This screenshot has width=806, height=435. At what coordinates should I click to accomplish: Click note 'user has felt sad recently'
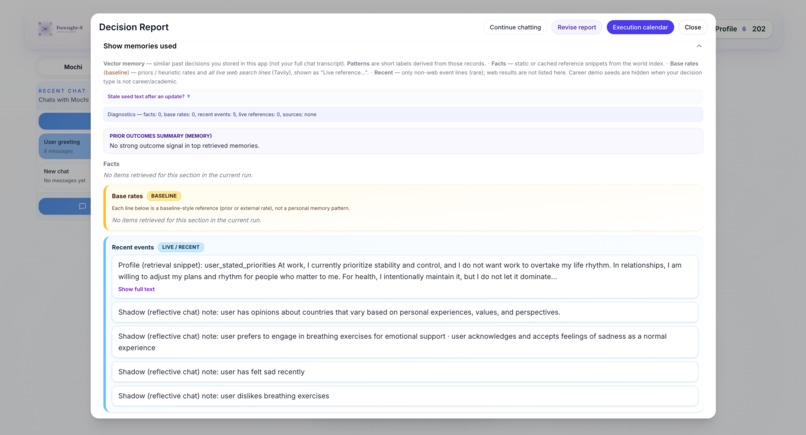point(405,372)
